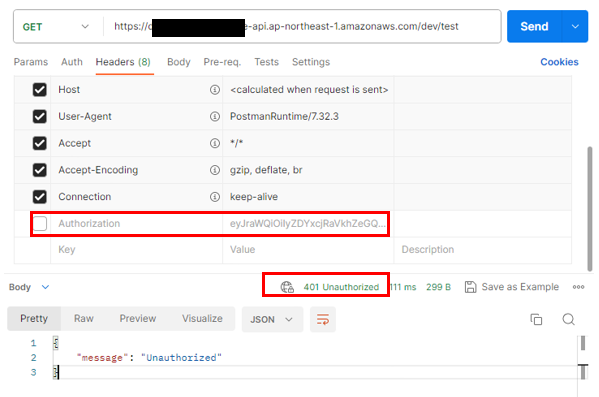The image size is (599, 397).
Task: Click the Authorization header key name
Action: 89,224
